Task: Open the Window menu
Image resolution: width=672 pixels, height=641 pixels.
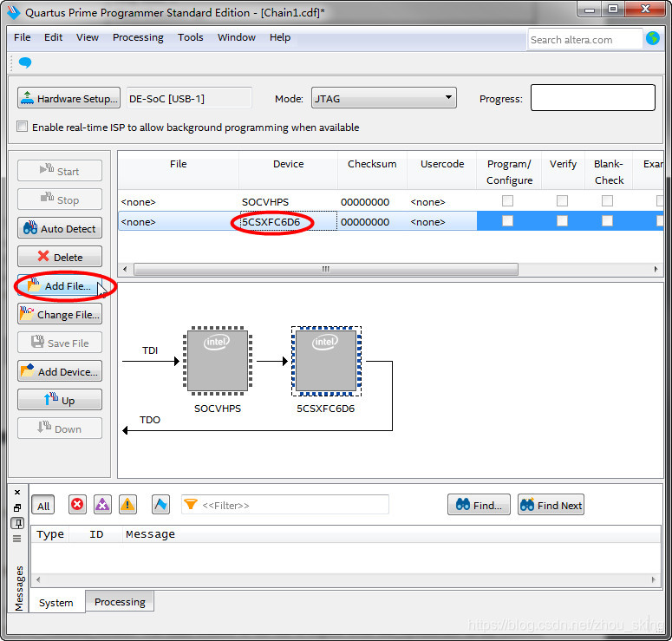Action: point(237,37)
